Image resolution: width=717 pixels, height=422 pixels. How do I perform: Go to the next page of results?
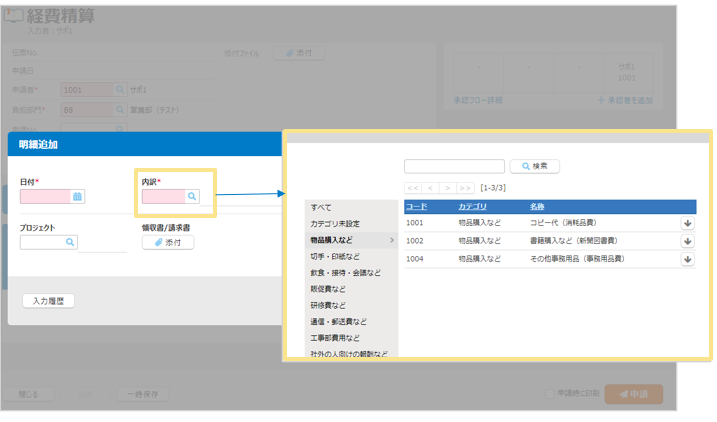(449, 187)
